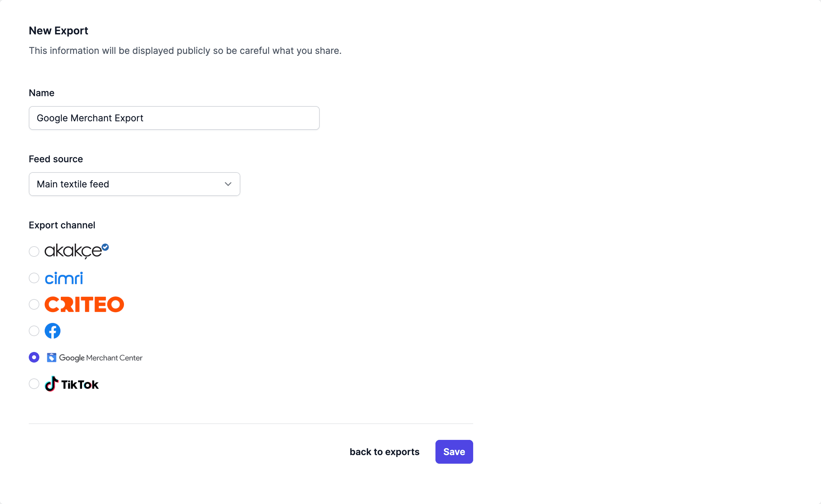The height and width of the screenshot is (504, 821).
Task: Click the Facebook logo icon
Action: point(53,331)
